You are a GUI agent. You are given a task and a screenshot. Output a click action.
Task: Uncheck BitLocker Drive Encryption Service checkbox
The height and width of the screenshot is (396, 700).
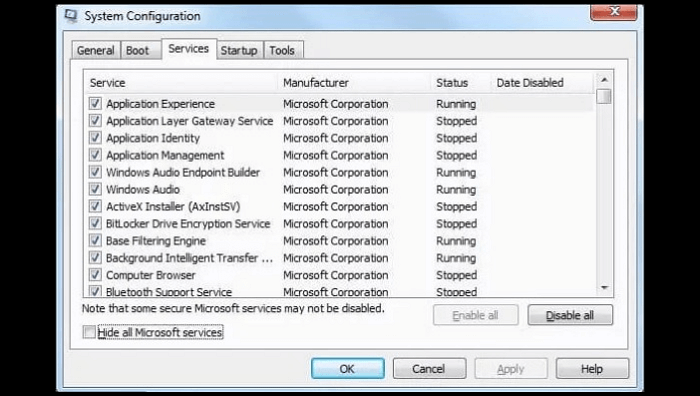(95, 223)
